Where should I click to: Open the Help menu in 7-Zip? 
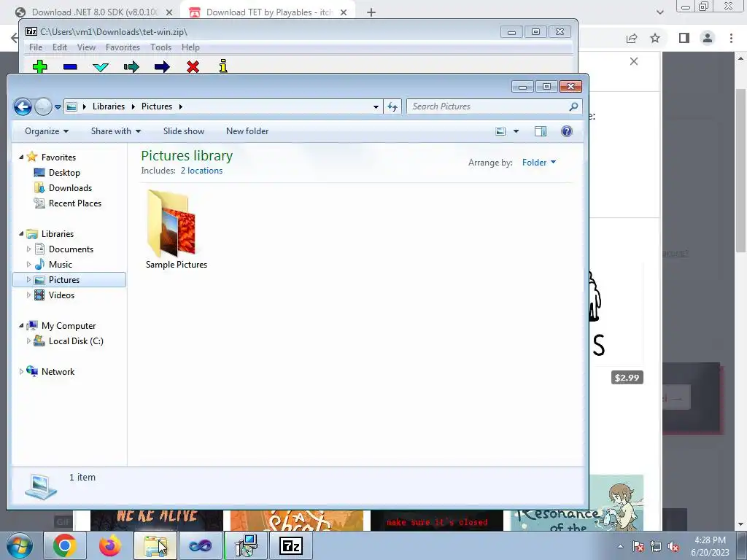(190, 47)
